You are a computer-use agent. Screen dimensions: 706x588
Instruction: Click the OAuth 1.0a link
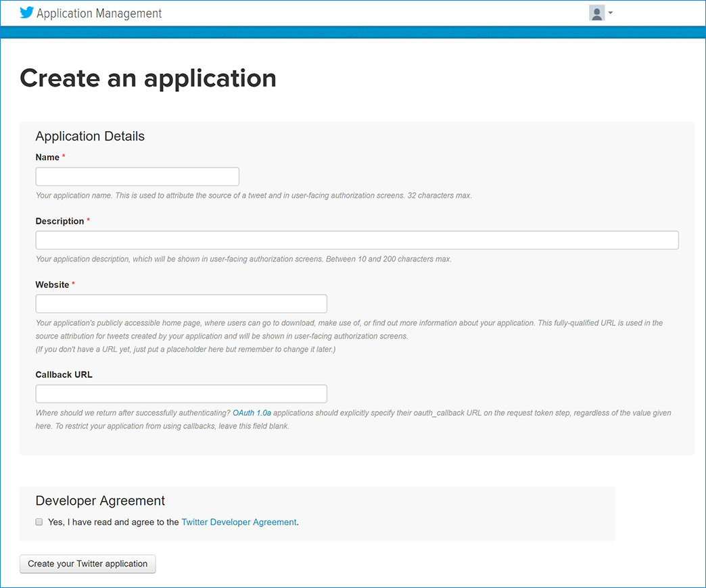(x=250, y=412)
